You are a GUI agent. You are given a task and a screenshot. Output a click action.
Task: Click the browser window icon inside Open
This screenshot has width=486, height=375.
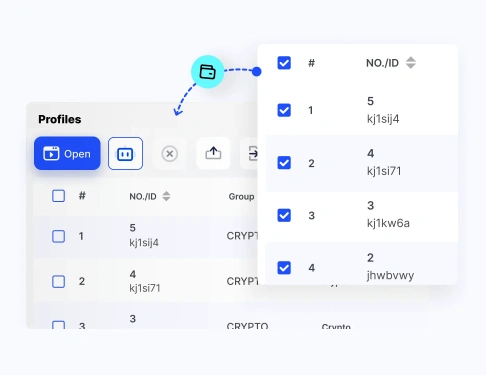[51, 154]
